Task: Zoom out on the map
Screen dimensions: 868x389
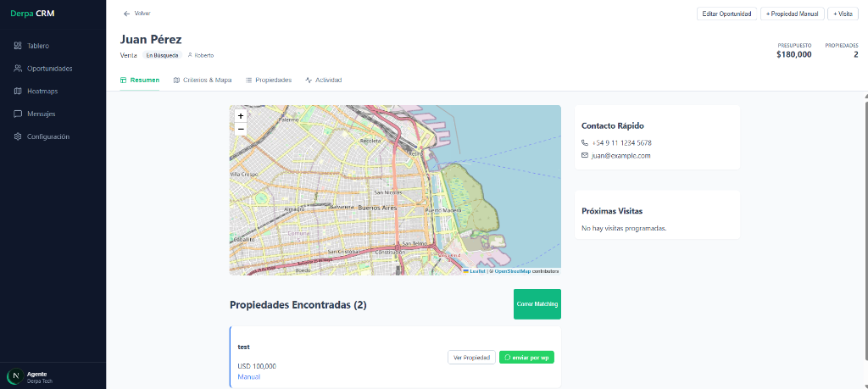Action: 241,129
